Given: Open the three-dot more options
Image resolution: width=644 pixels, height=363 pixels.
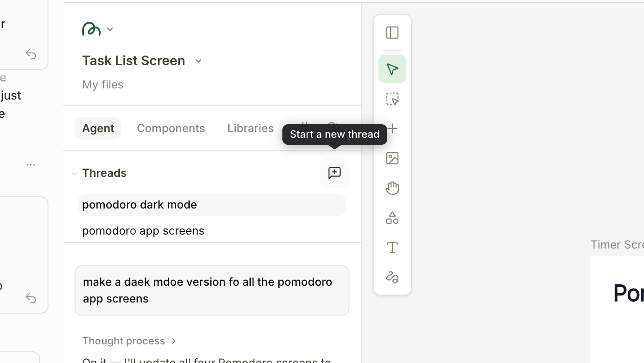Looking at the screenshot, I should click(31, 165).
